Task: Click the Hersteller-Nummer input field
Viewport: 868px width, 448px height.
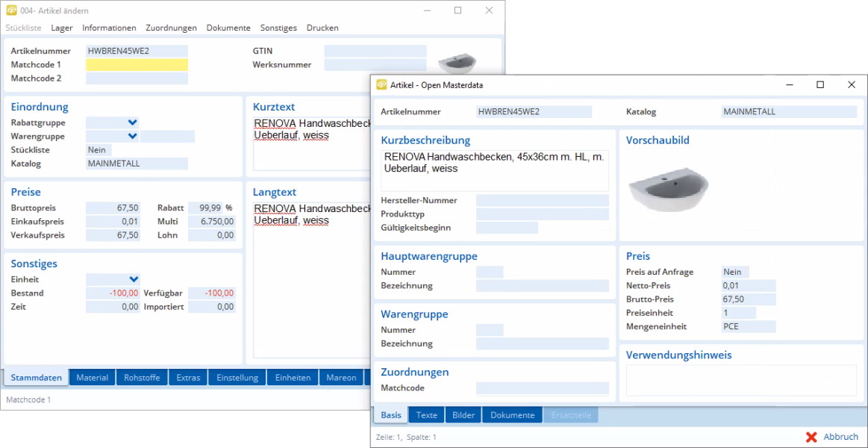Action: point(542,201)
